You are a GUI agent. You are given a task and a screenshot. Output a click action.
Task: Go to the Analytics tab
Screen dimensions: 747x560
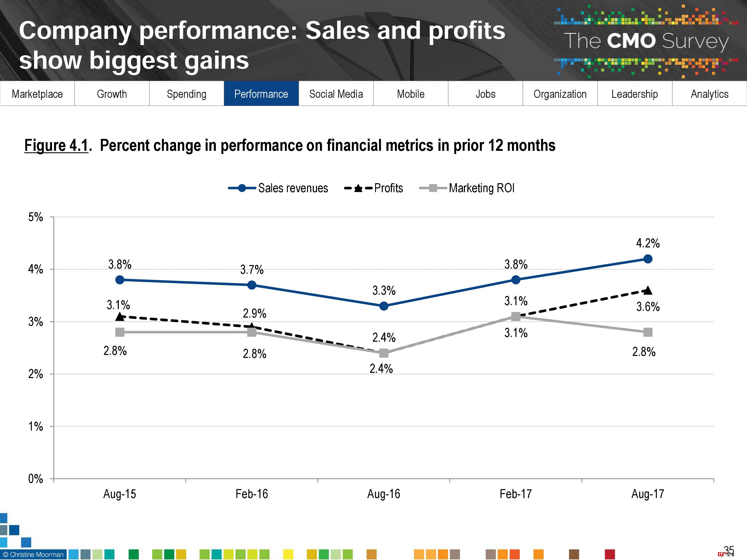coord(709,94)
